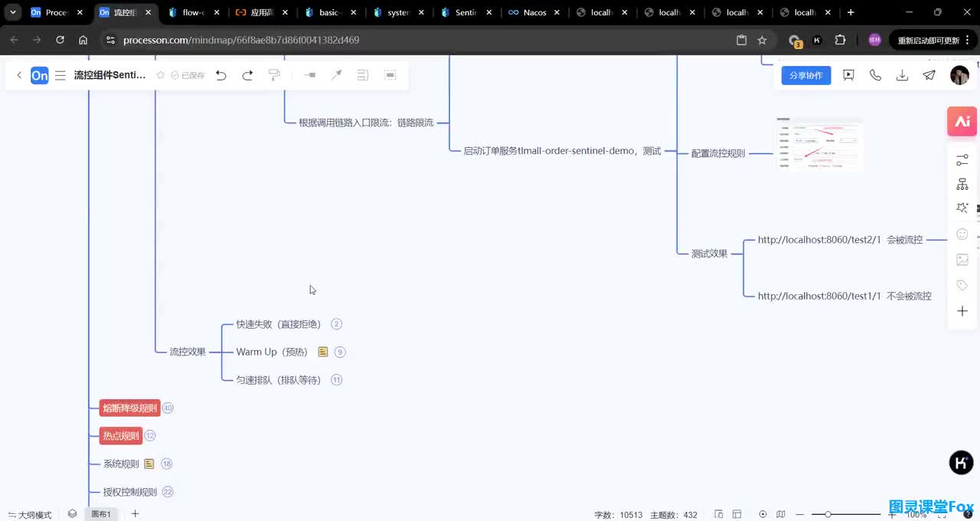980x521 pixels.
Task: Expand 热点规则 node's 12 children
Action: 150,436
